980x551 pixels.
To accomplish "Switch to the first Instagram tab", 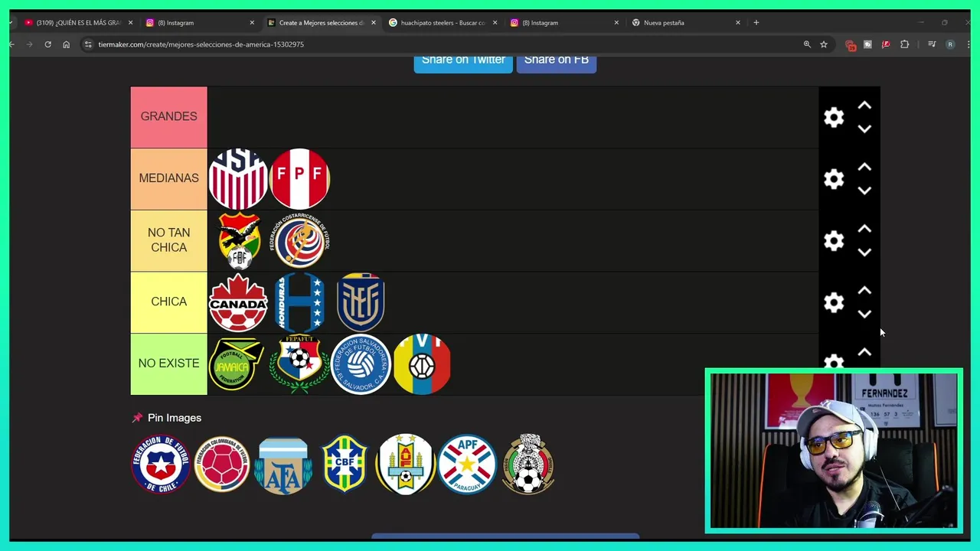I will tap(199, 23).
